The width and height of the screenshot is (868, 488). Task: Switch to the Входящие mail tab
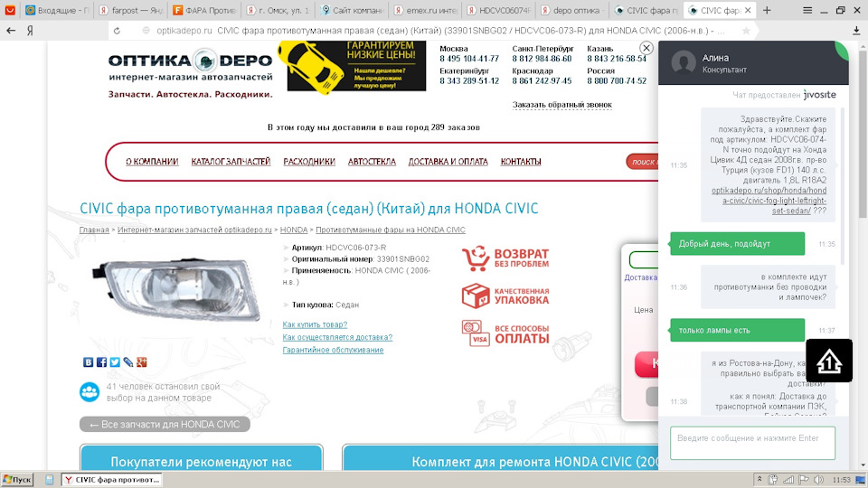coord(57,10)
